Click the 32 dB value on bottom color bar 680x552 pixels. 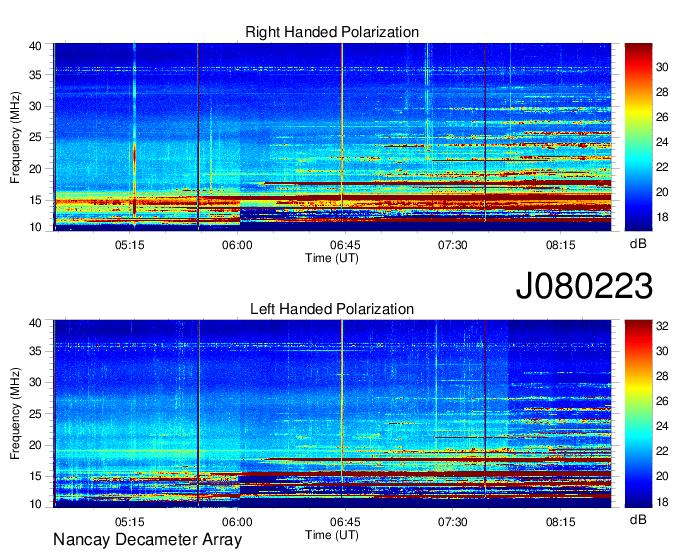[x=662, y=326]
